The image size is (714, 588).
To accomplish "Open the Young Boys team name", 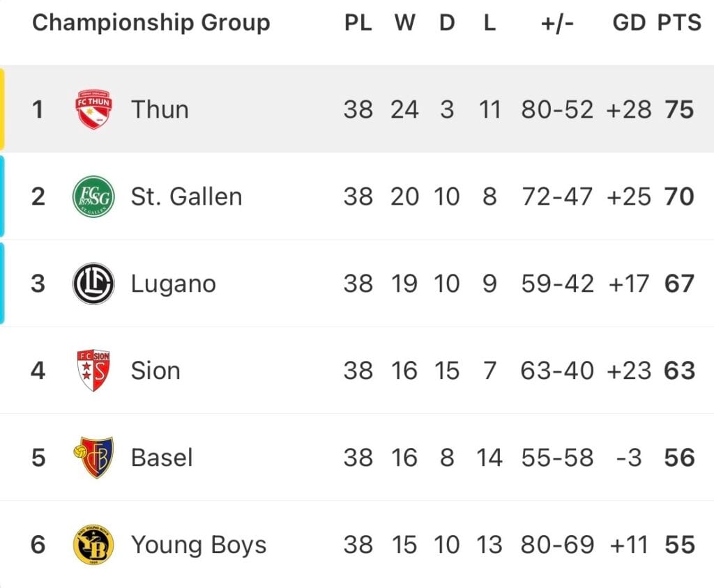I will point(199,546).
